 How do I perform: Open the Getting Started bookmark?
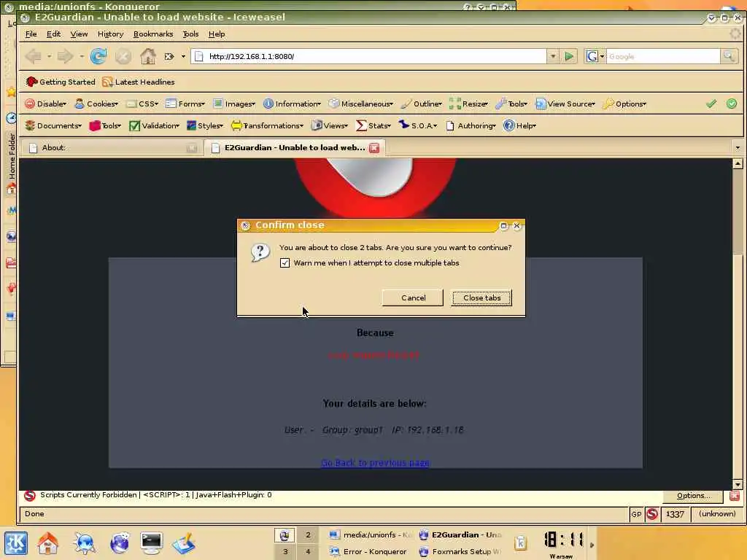coord(61,82)
